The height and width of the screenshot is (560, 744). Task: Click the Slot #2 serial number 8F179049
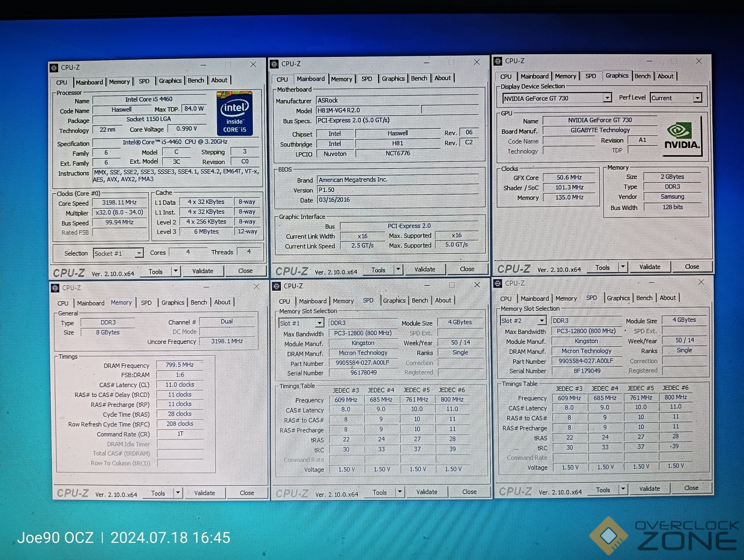coord(587,371)
